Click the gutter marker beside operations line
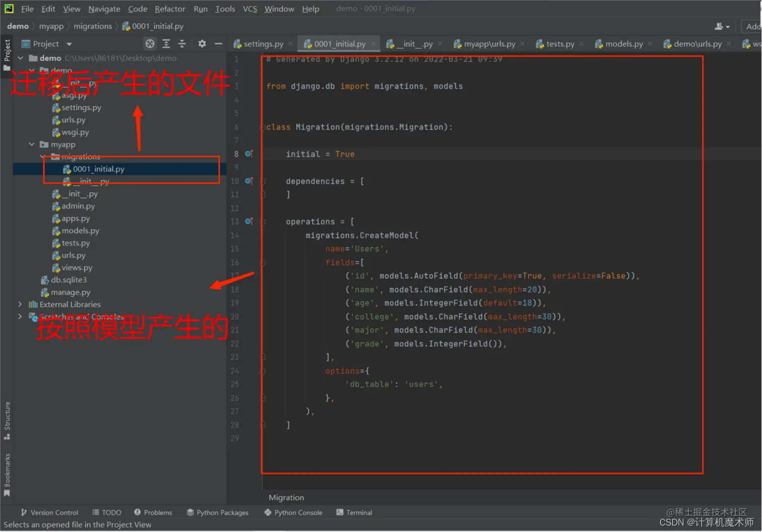The height and width of the screenshot is (532, 762). click(248, 221)
